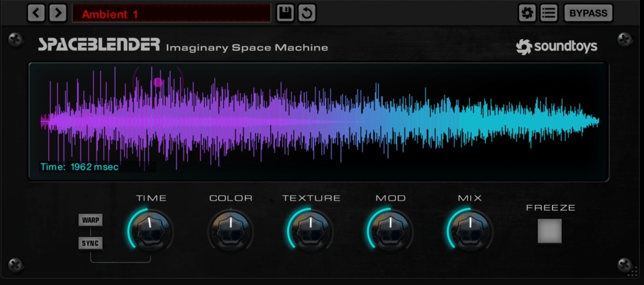Load the next preset with right arrow
The height and width of the screenshot is (285, 644).
(58, 13)
